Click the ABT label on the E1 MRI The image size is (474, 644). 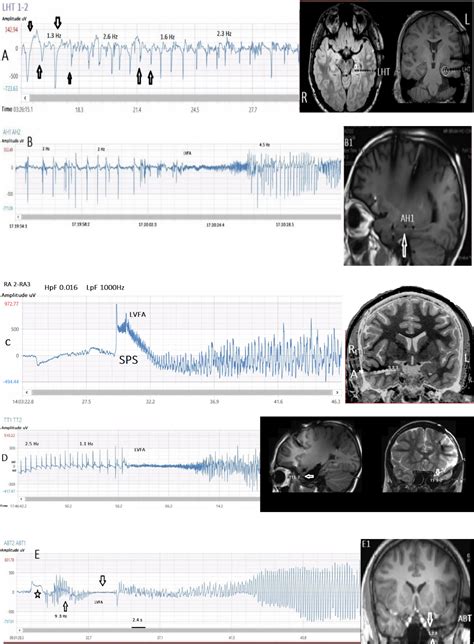tap(465, 618)
